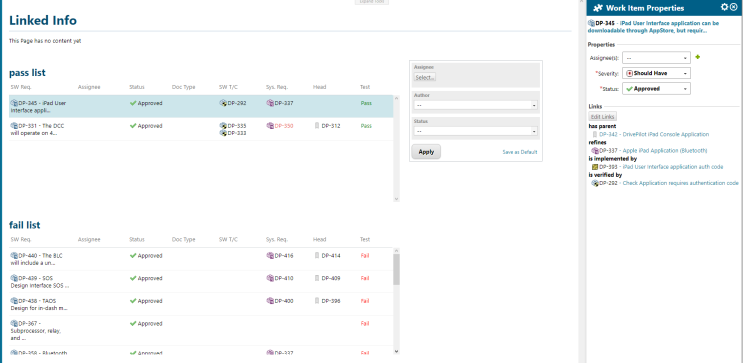Select DP-440 The BLC will include row text

[x=37, y=259]
